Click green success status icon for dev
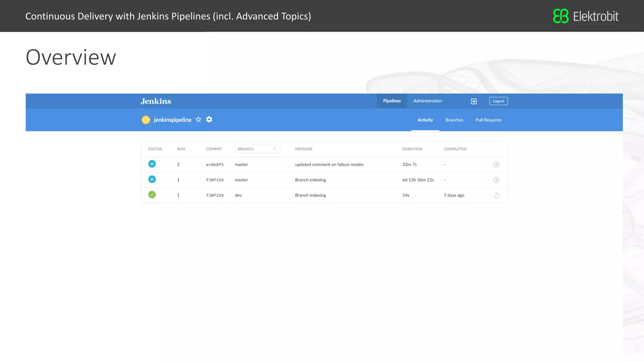The width and height of the screenshot is (644, 362). [152, 195]
